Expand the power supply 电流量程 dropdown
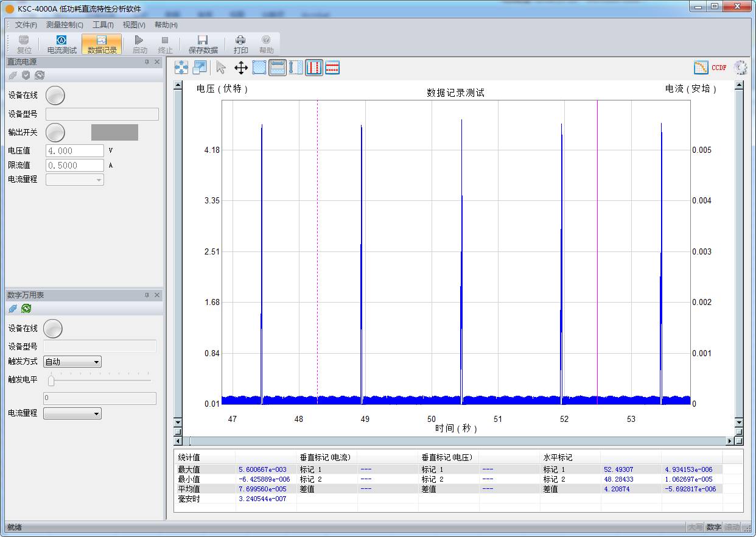 coord(75,180)
